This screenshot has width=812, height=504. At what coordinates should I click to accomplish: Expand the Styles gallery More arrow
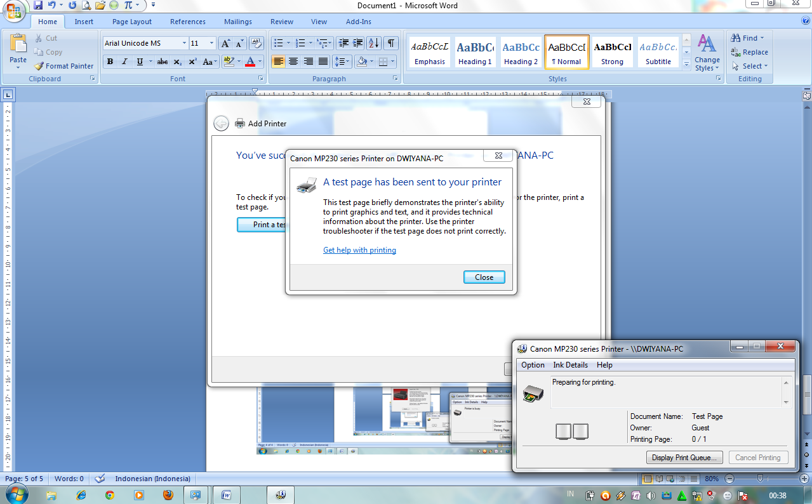(x=686, y=63)
